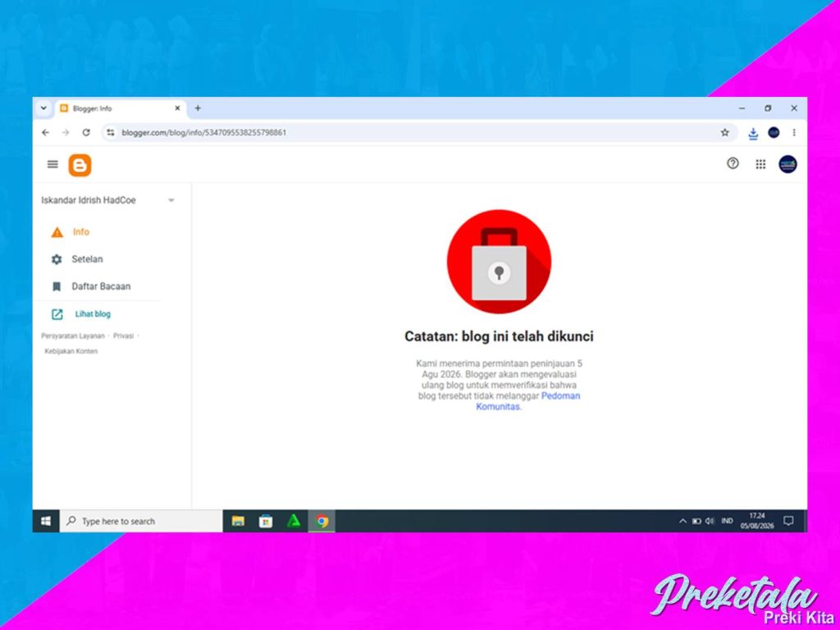Restore down the Chrome window
Image resolution: width=840 pixels, height=630 pixels.
[x=768, y=108]
